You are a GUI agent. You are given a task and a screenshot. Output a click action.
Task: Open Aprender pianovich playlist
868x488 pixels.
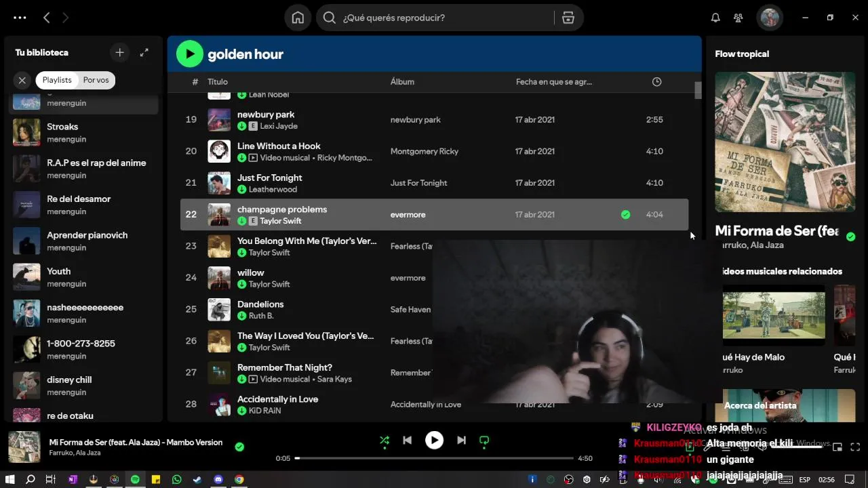pos(85,241)
